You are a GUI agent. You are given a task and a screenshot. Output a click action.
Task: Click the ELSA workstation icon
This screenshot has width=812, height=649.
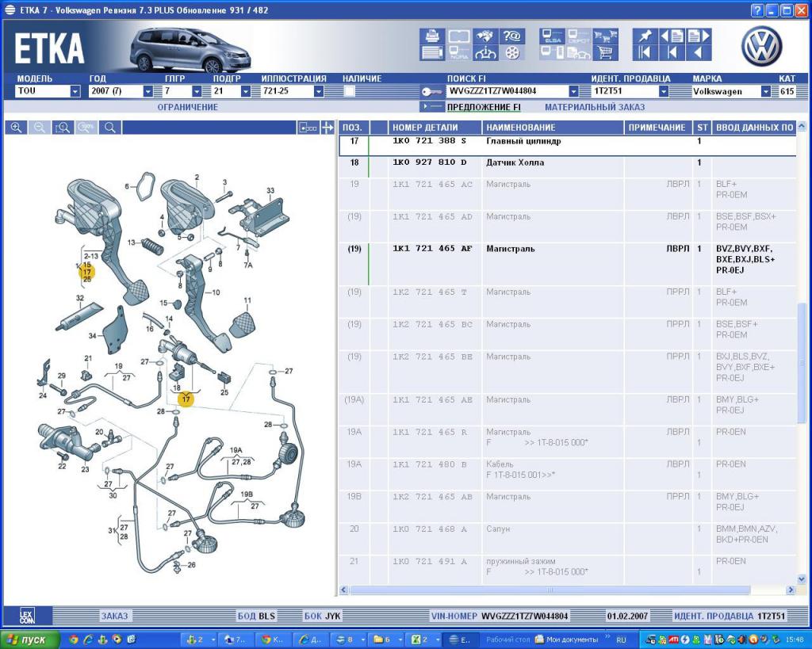point(553,36)
